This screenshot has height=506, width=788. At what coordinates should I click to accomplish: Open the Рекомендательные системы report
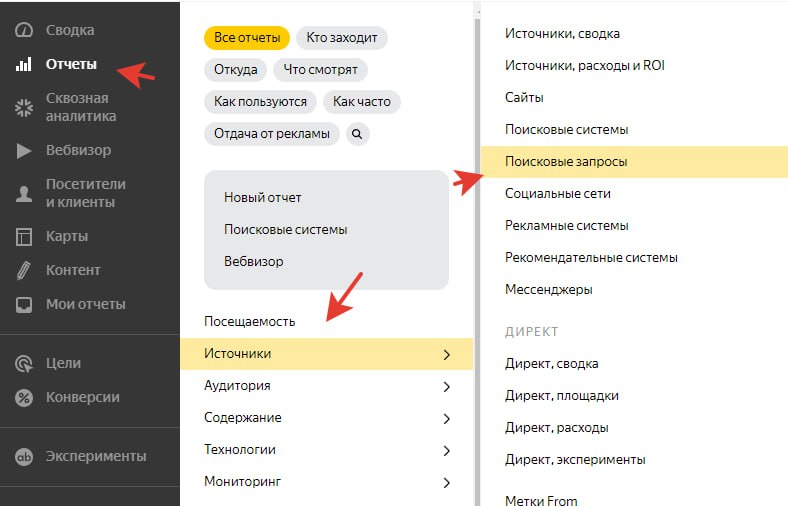(x=591, y=258)
